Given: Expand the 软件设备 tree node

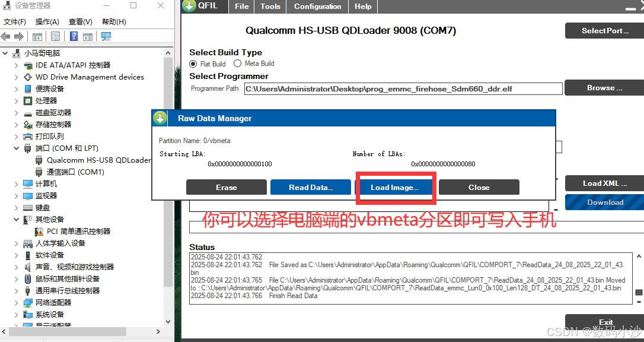Looking at the screenshot, I should click(x=17, y=255).
